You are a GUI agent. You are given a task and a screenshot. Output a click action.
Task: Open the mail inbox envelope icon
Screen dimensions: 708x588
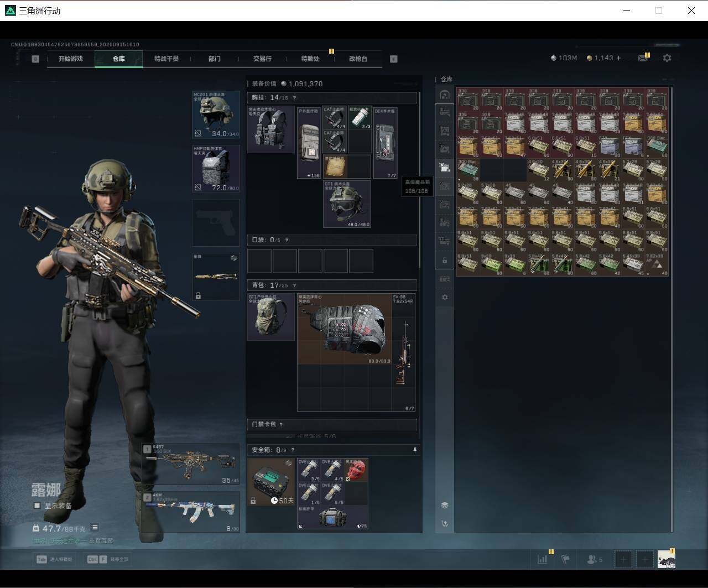click(643, 58)
